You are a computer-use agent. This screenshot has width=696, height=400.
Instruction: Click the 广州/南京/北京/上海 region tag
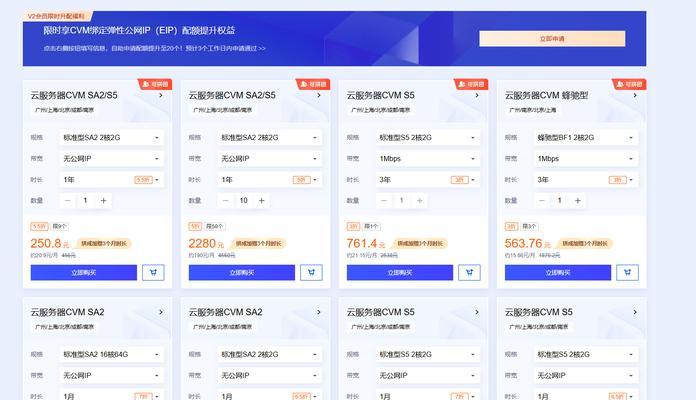click(533, 110)
